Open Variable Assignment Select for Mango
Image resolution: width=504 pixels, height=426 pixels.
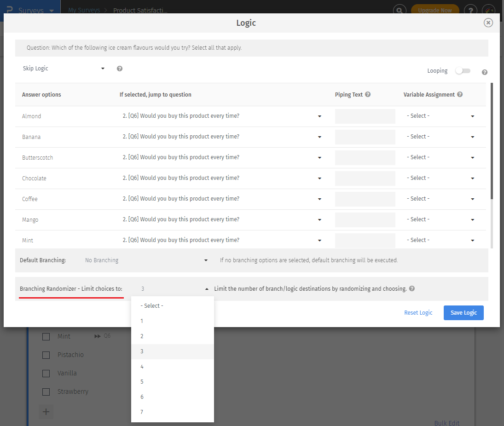[x=440, y=220]
